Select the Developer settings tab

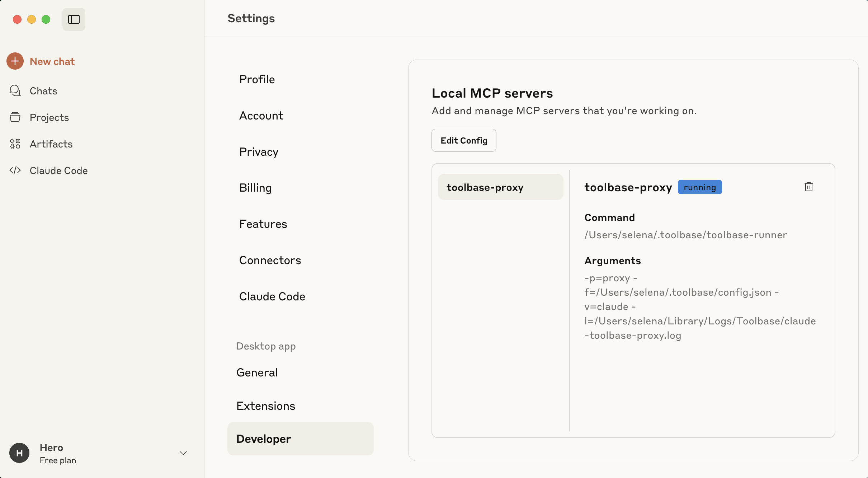264,439
